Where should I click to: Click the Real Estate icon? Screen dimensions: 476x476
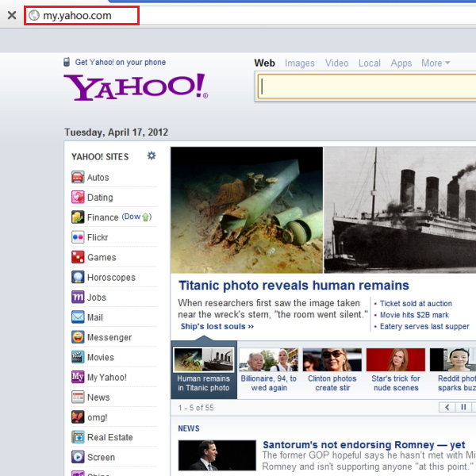[x=78, y=437]
